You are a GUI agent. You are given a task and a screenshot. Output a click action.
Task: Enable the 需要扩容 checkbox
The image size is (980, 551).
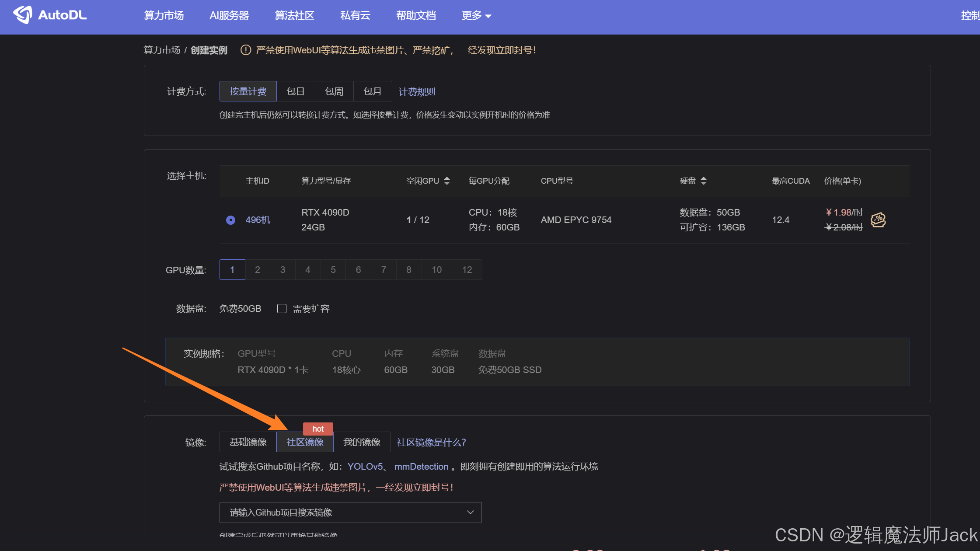coord(282,309)
